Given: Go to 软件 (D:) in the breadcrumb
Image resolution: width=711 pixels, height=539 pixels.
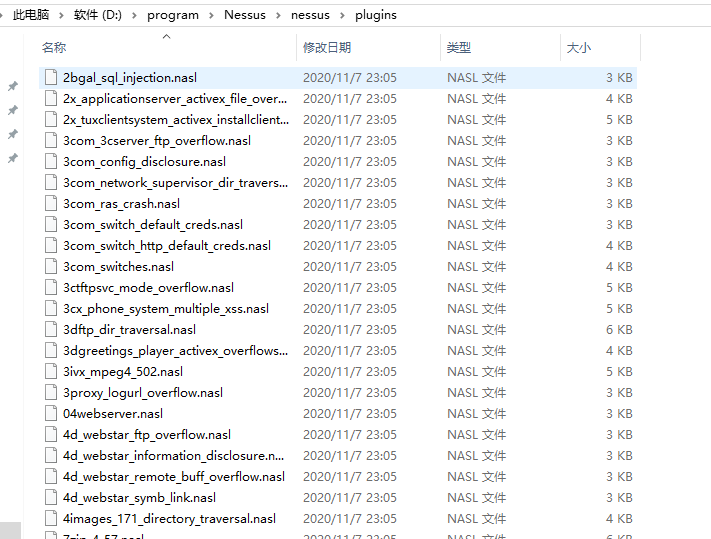Looking at the screenshot, I should 98,15.
